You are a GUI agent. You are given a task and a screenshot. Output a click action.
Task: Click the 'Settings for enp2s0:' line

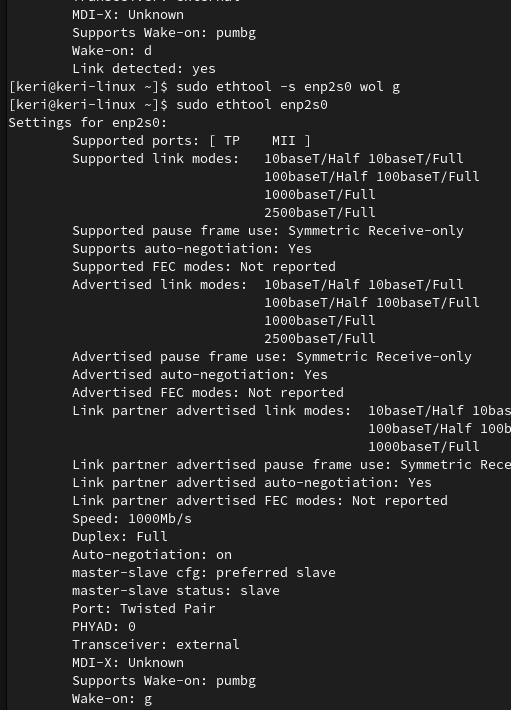(88, 123)
